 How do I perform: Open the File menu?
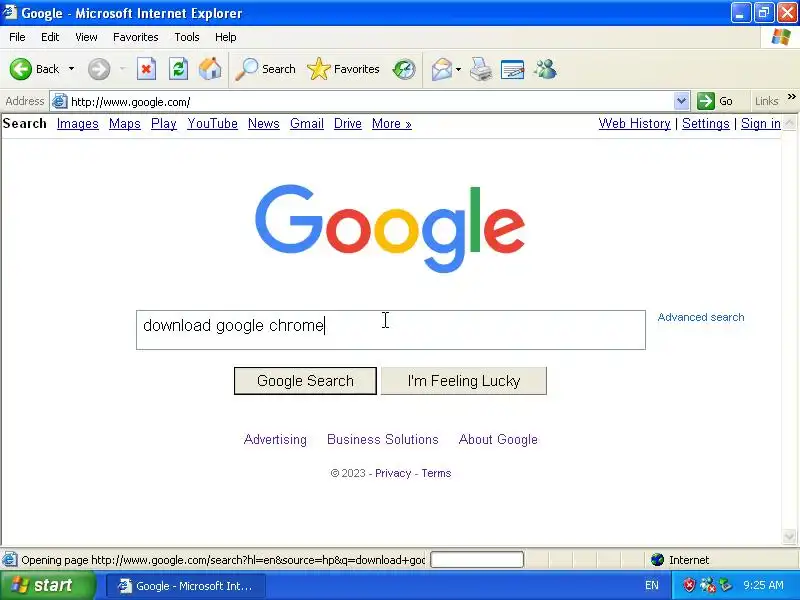pyautogui.click(x=17, y=37)
